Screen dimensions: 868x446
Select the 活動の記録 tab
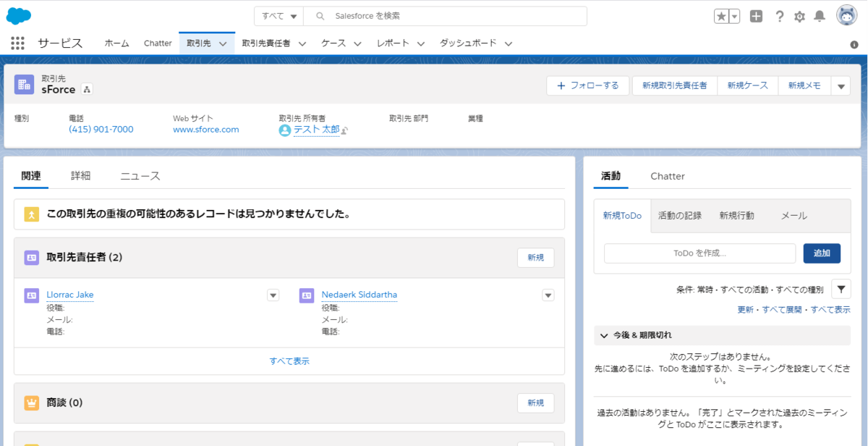pos(680,216)
